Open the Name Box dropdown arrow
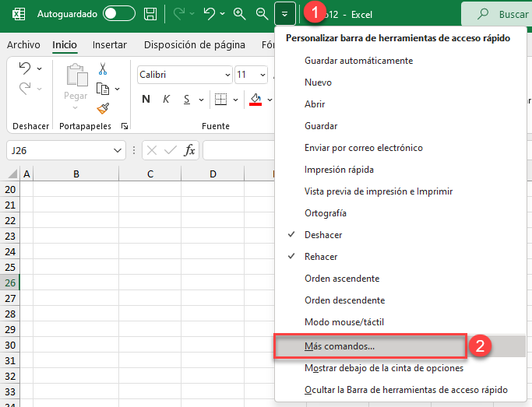Viewport: 532px width, 407px height. [x=118, y=150]
